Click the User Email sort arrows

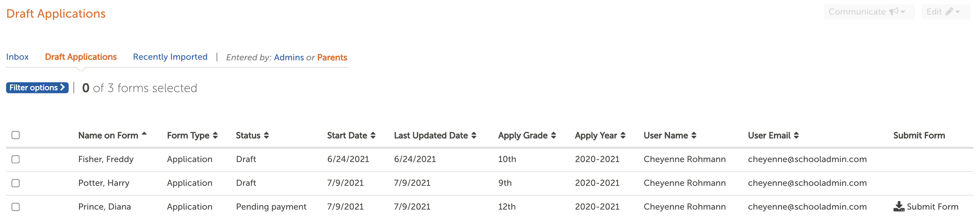click(x=796, y=135)
